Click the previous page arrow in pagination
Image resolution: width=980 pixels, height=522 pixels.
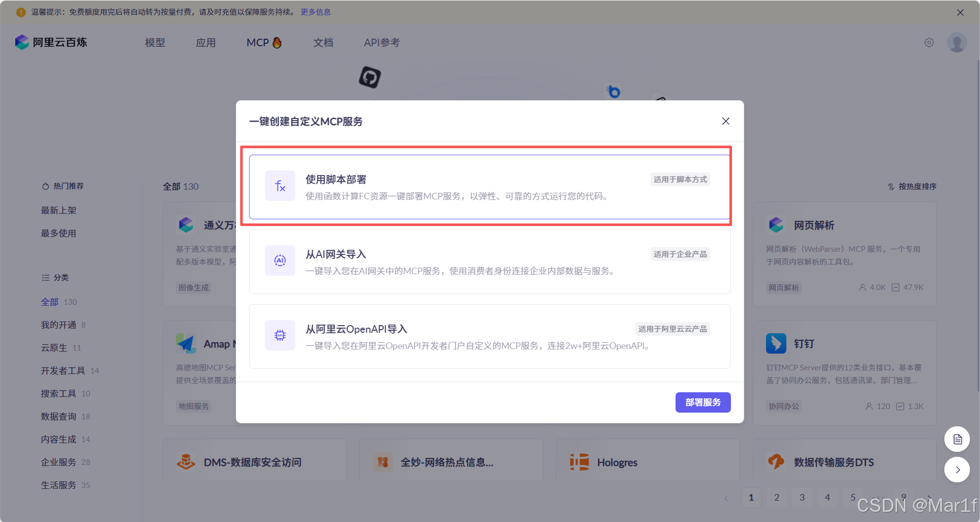[x=726, y=498]
